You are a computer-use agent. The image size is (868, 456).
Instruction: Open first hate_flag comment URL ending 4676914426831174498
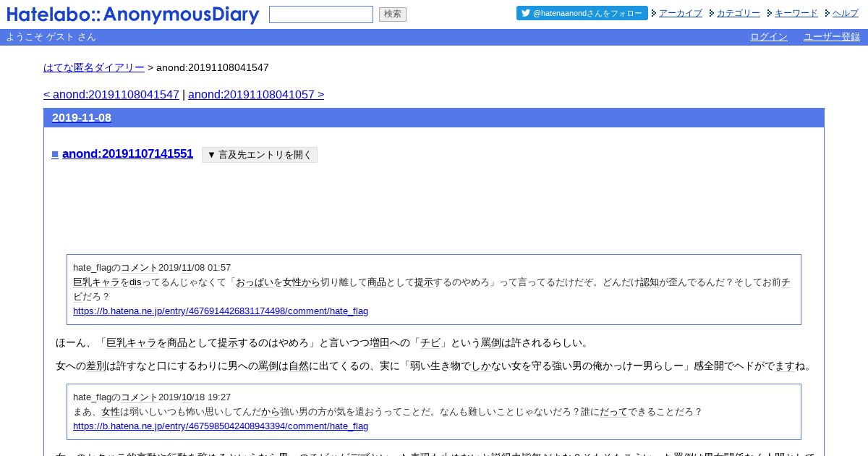pyautogui.click(x=221, y=311)
